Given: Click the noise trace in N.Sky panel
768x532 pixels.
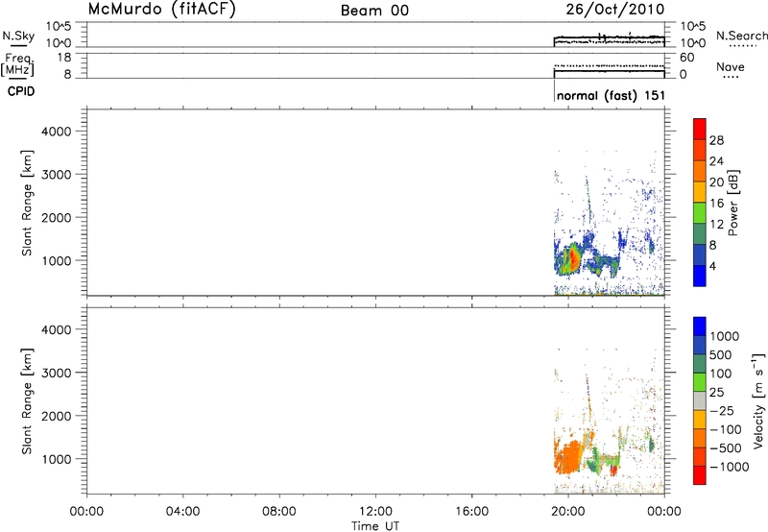Looking at the screenshot, I should click(x=610, y=37).
